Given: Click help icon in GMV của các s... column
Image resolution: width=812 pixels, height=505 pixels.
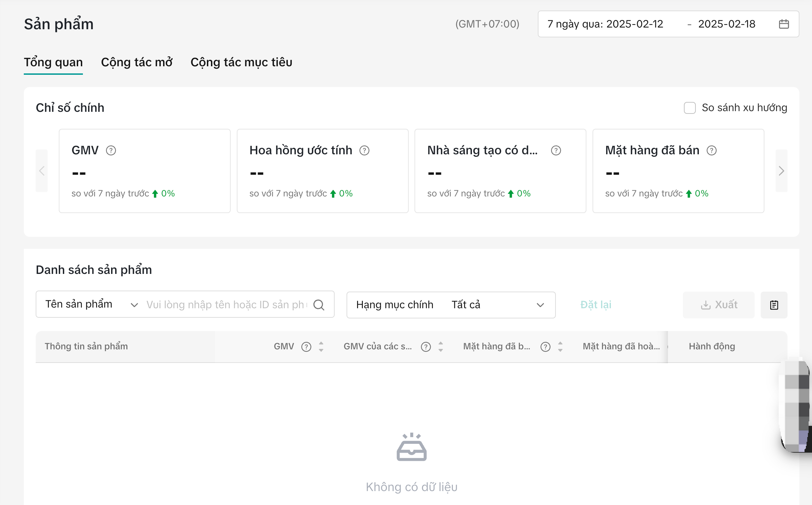Looking at the screenshot, I should (426, 347).
